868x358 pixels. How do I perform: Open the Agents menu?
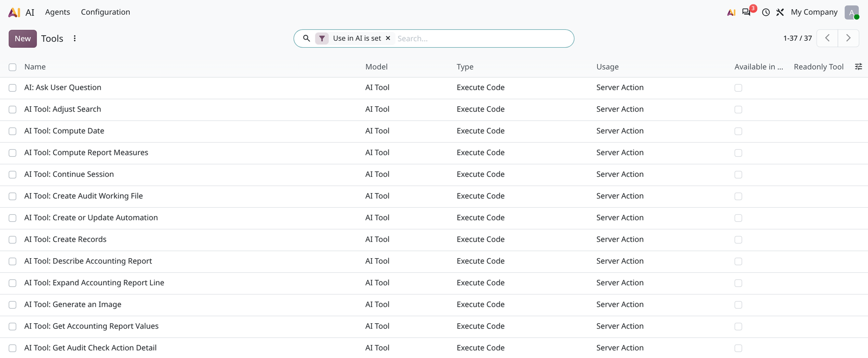pos(58,12)
